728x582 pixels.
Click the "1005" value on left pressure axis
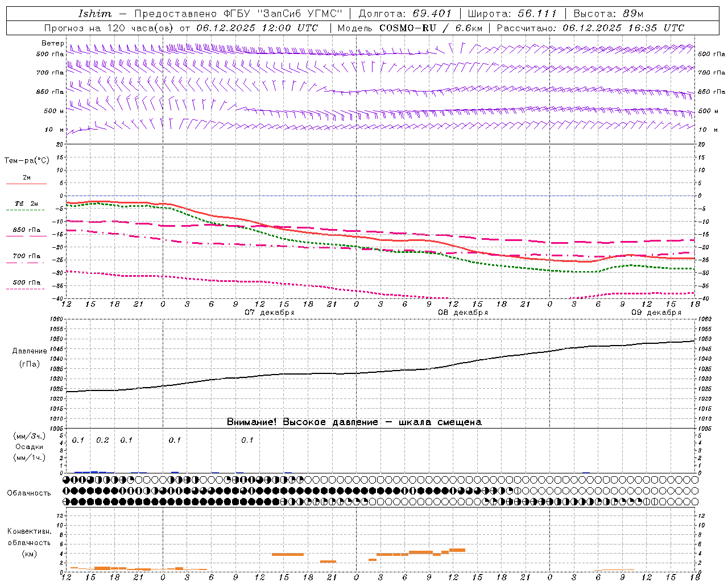(57, 428)
